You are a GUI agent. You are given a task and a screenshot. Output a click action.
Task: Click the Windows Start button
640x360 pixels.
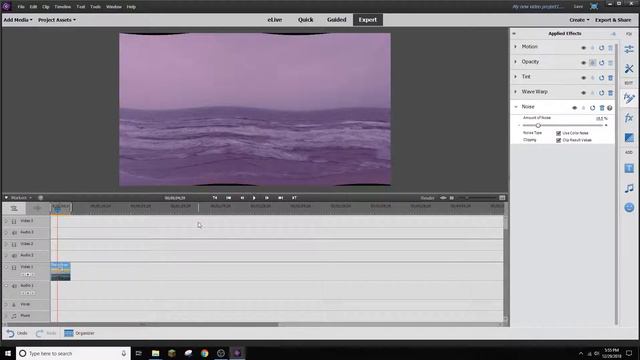click(x=8, y=353)
